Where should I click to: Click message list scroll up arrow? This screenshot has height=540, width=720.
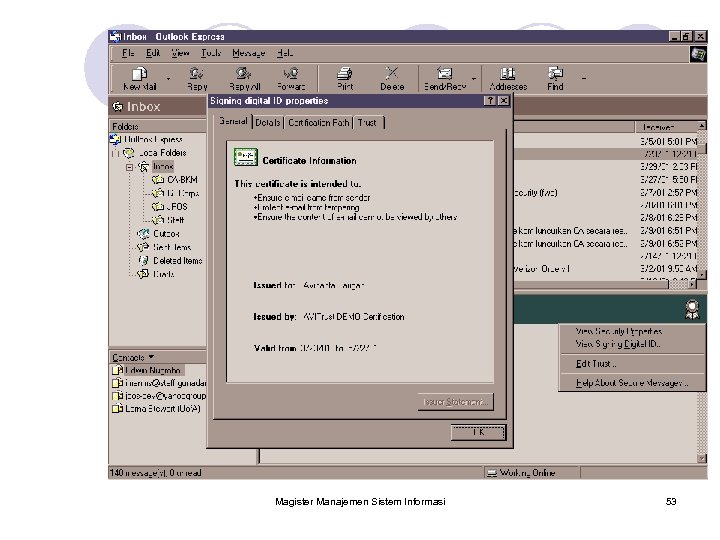[x=702, y=125]
